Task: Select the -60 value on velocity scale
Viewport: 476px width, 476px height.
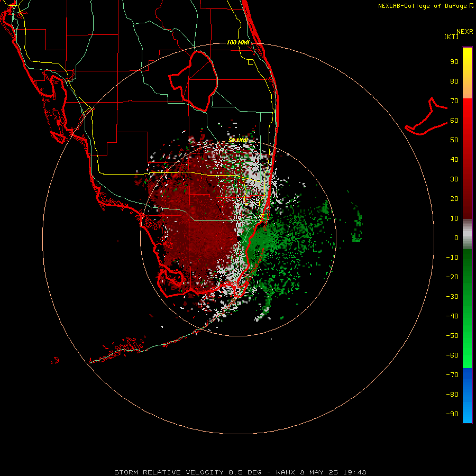Action: 452,355
